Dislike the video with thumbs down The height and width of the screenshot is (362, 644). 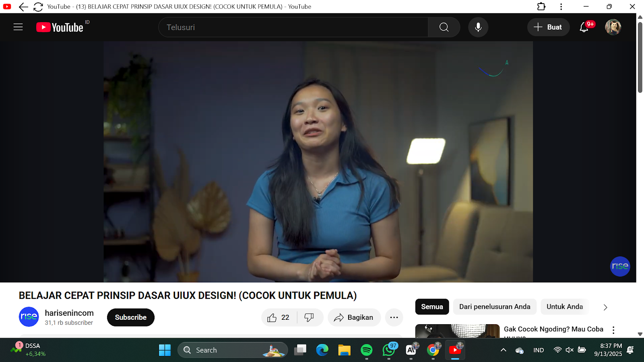[x=309, y=317]
